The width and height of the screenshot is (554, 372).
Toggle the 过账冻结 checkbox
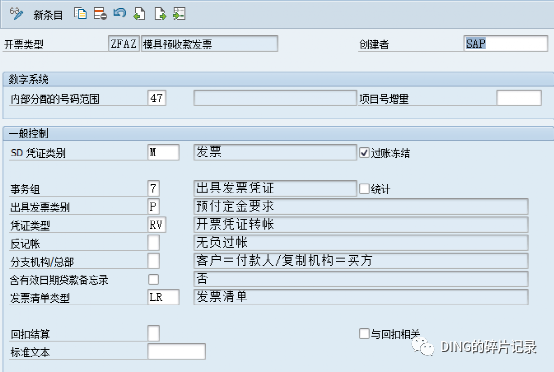[x=364, y=153]
